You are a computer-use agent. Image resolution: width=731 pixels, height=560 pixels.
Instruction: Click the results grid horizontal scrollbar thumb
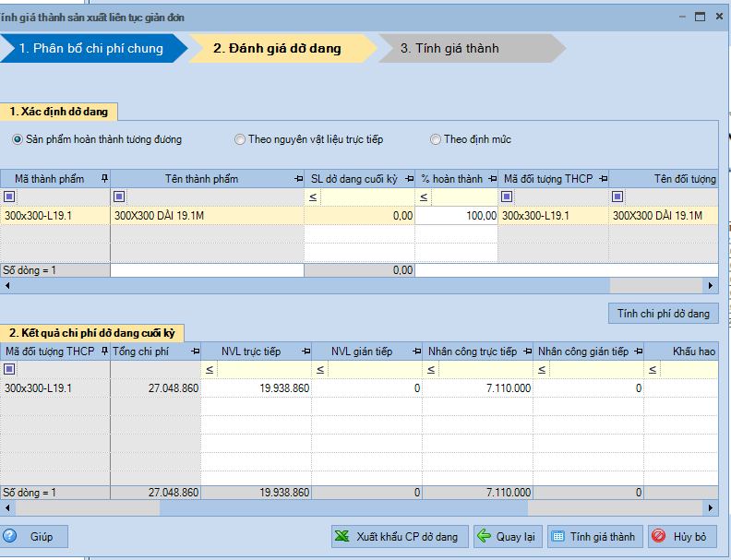coord(87,507)
